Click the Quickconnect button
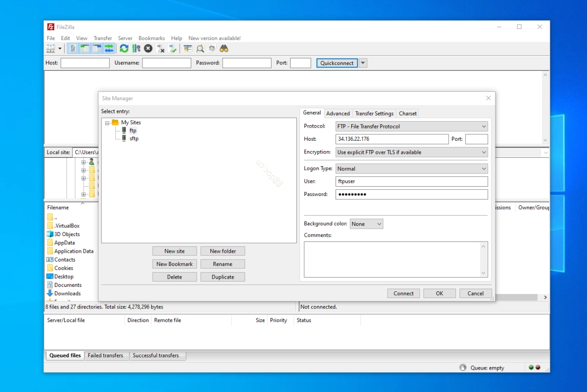Viewport: 587px width, 392px height. (x=337, y=63)
